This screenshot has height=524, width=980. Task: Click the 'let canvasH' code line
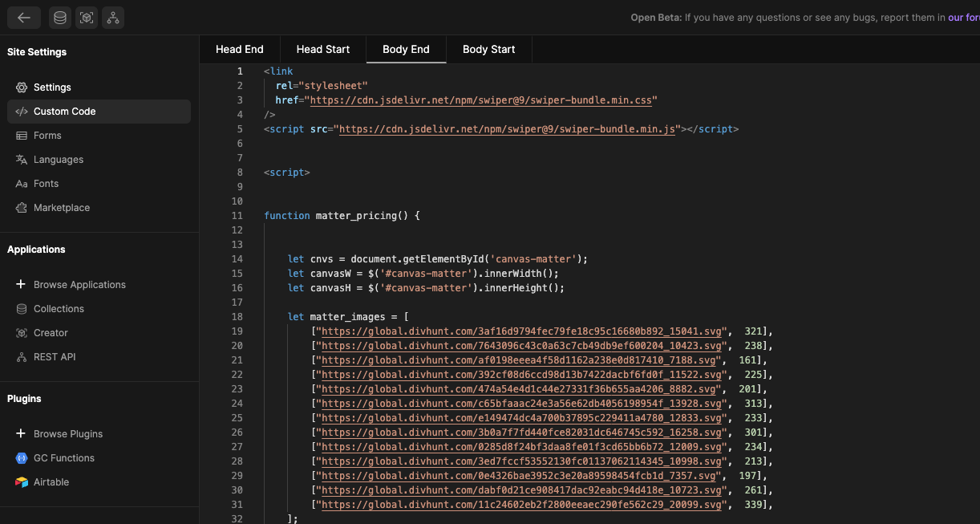tap(426, 288)
